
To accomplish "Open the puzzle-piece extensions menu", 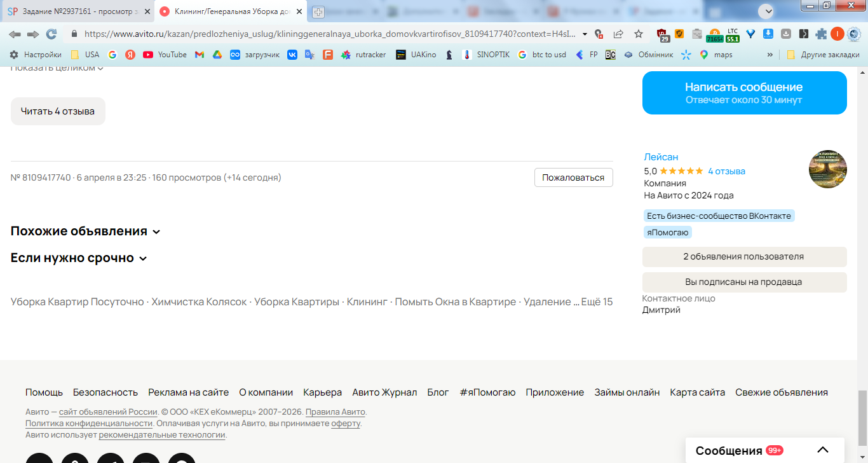I will [822, 34].
